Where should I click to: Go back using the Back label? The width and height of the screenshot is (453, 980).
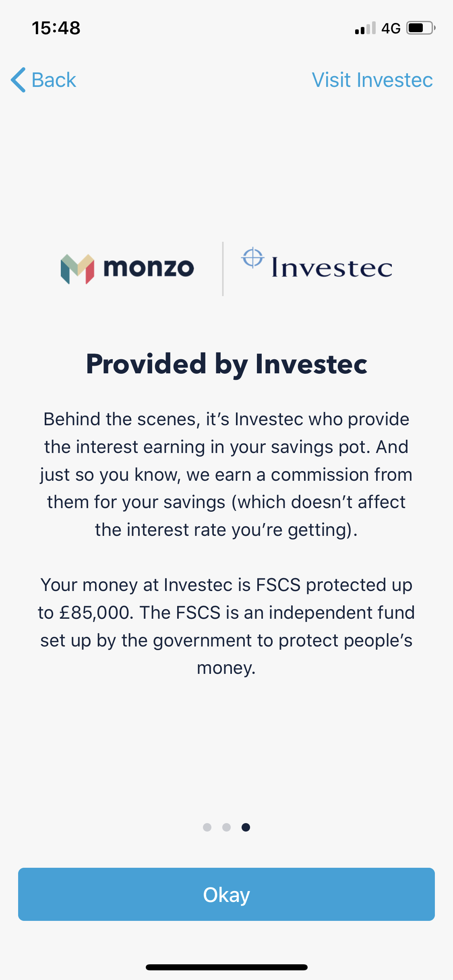(54, 80)
